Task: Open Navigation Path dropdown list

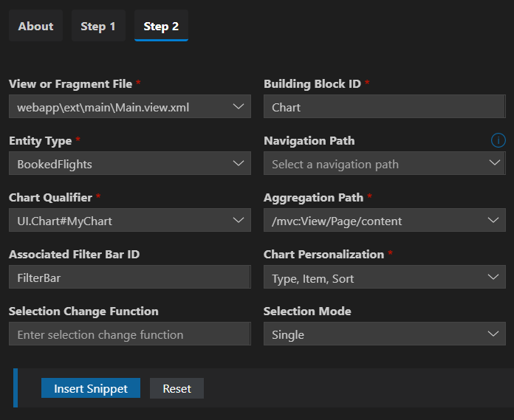Action: click(384, 164)
